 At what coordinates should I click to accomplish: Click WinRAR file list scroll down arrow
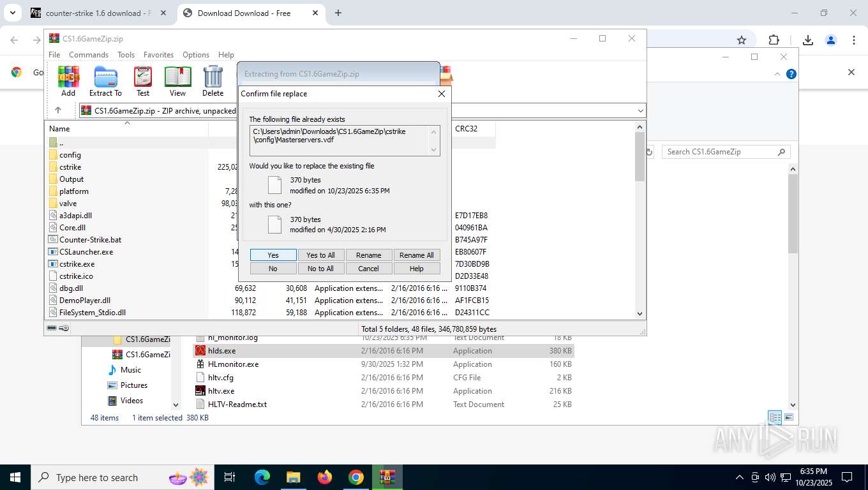[x=640, y=313]
